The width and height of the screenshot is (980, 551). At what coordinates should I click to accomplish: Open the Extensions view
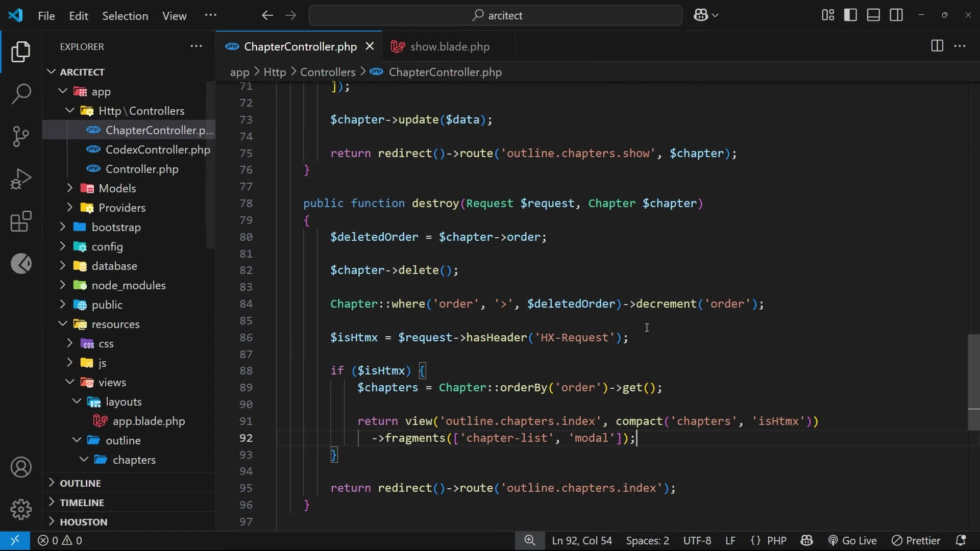point(21,221)
